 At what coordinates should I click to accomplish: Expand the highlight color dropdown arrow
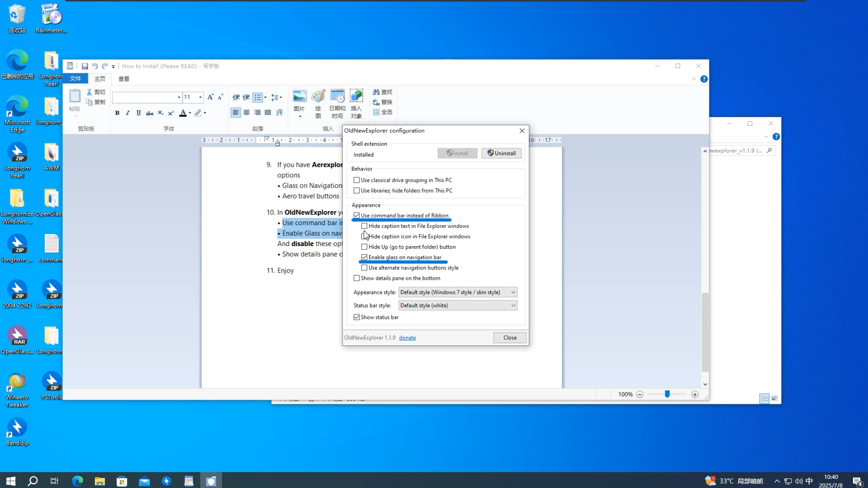click(205, 113)
